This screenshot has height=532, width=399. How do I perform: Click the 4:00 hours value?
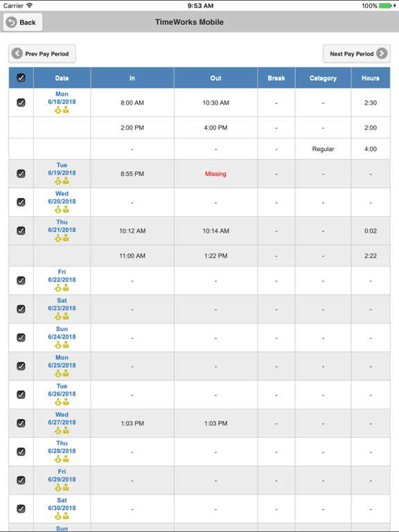[371, 149]
